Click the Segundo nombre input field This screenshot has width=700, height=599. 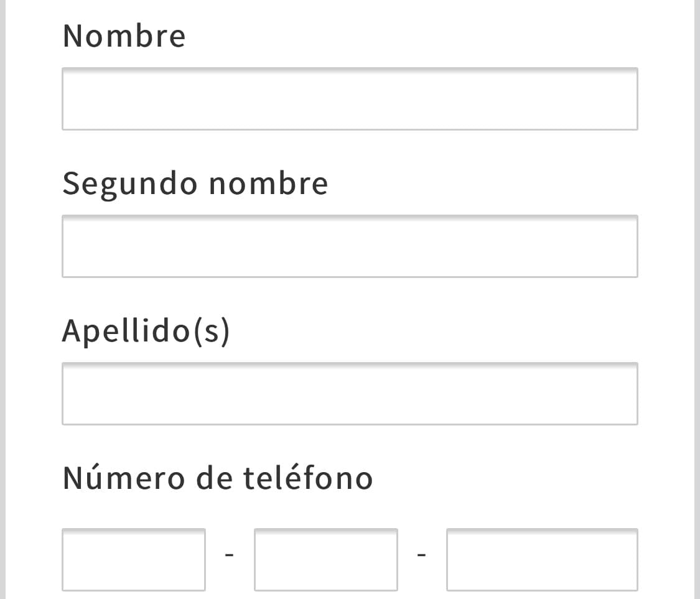click(350, 246)
